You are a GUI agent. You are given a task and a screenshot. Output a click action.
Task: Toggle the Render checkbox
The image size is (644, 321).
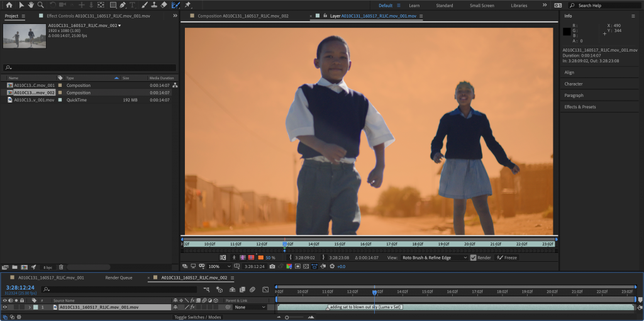[474, 257]
